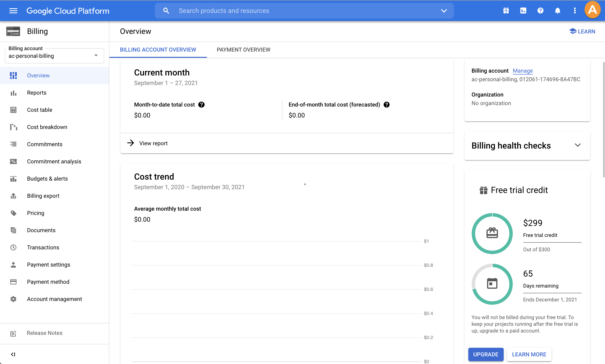Click the Payment method card icon
The width and height of the screenshot is (605, 364).
[13, 282]
